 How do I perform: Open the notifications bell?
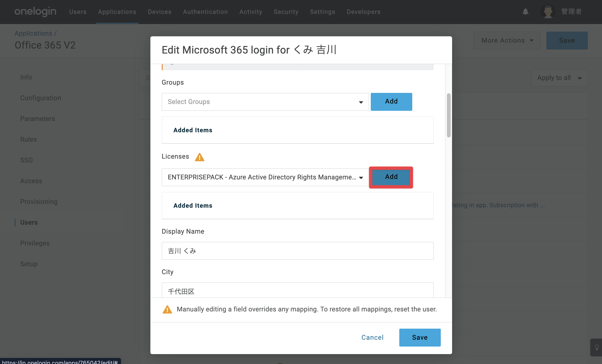click(x=525, y=12)
